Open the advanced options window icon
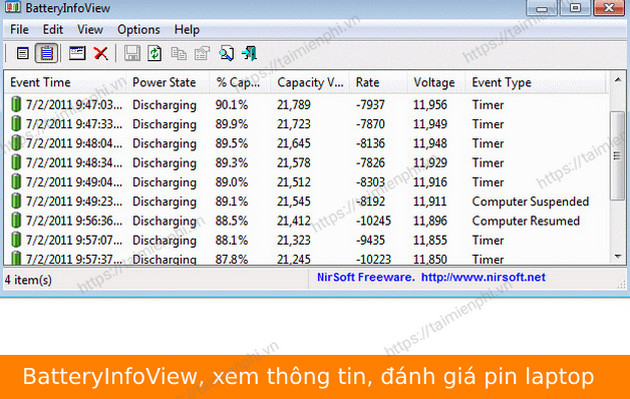 [77, 53]
